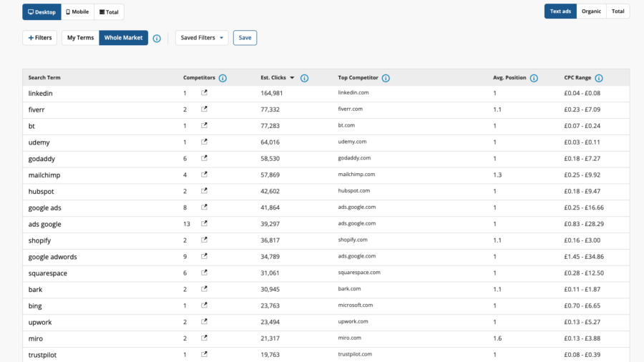This screenshot has width=644, height=362.
Task: Click CPC range £1.45 - £34.86
Action: [584, 257]
